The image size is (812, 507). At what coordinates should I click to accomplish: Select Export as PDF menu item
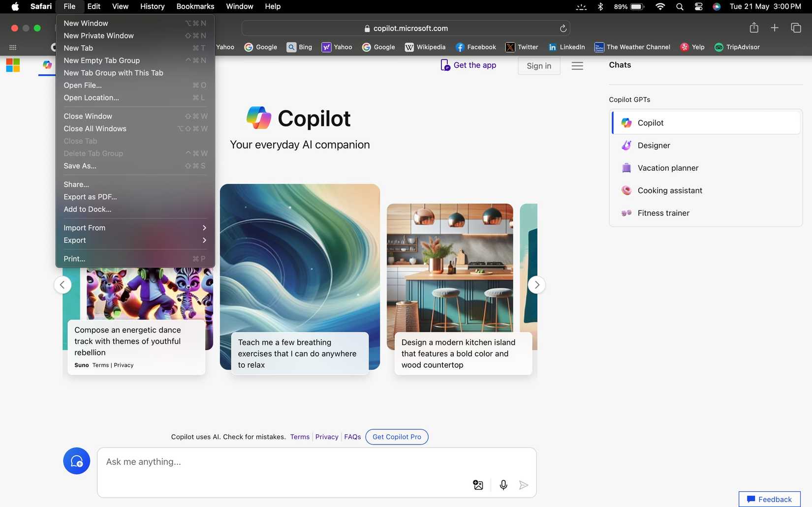90,197
